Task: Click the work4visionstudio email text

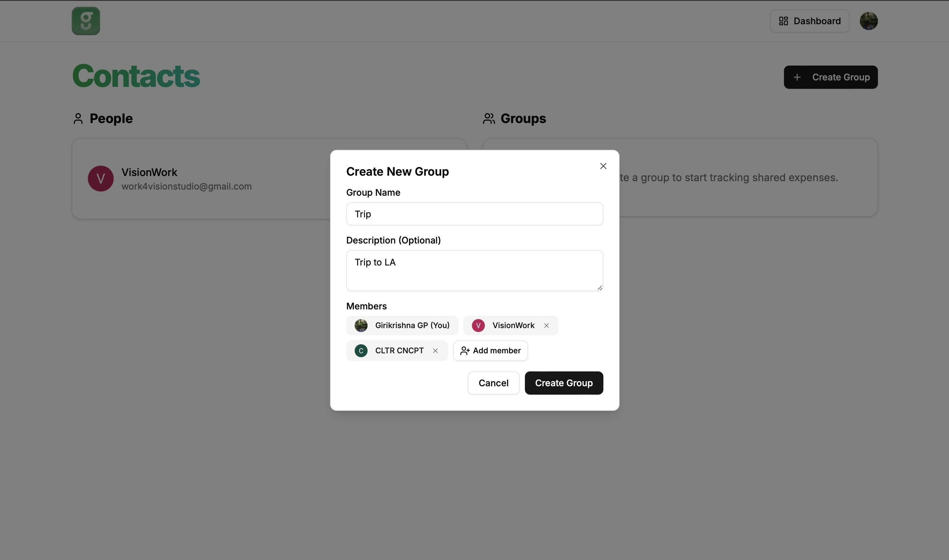Action: coord(186,186)
